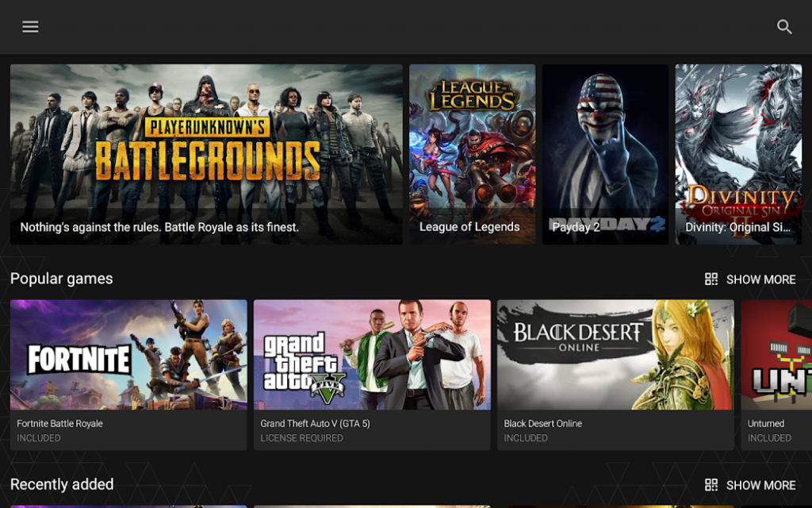Open the League of Legends tile
Screen dimensions: 812x508
(x=473, y=154)
